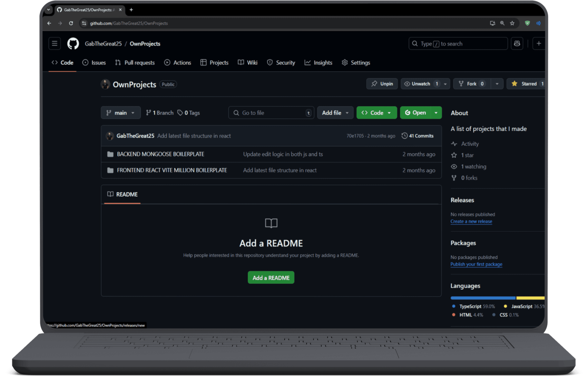588x392 pixels.
Task: Switch to the Code tab
Action: (x=63, y=63)
